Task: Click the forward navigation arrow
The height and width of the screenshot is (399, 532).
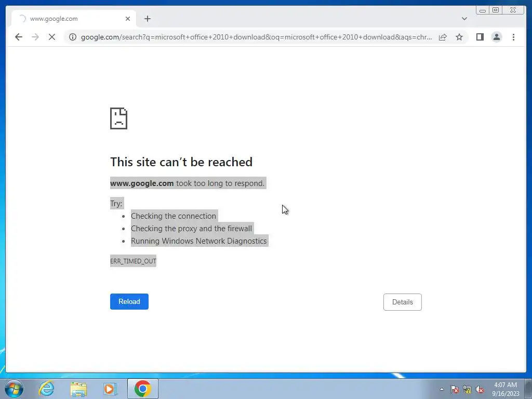Action: pyautogui.click(x=35, y=37)
